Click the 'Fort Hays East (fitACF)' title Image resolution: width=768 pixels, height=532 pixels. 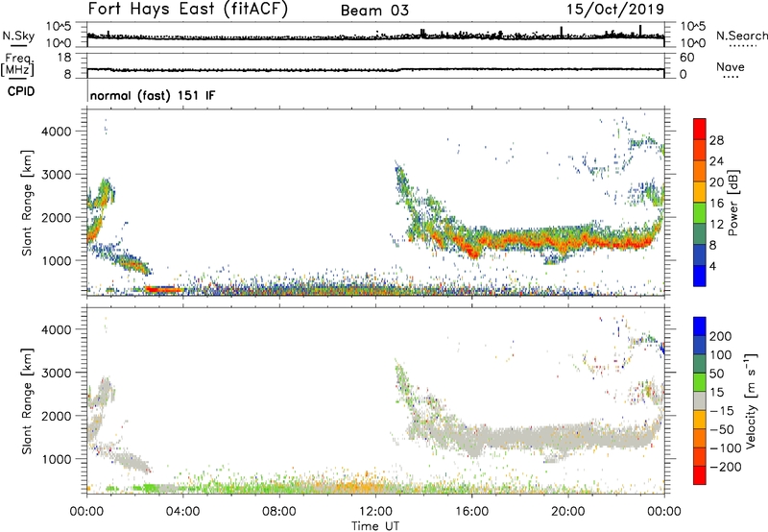(188, 10)
